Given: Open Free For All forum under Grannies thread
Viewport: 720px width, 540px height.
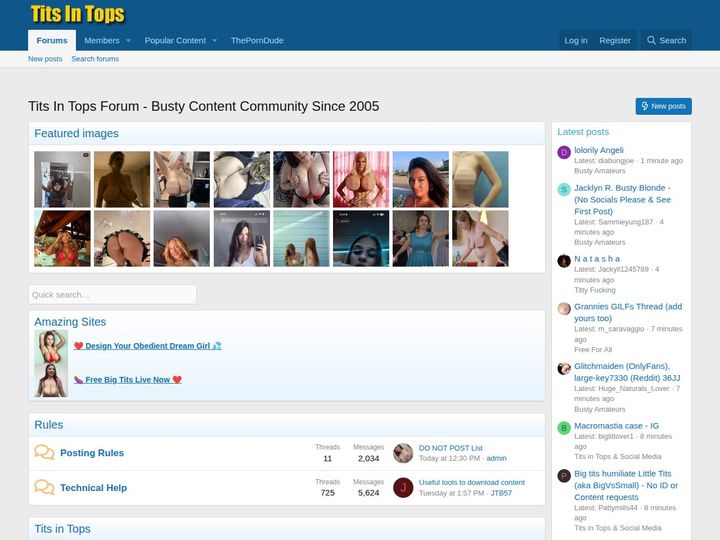Looking at the screenshot, I should pos(593,349).
